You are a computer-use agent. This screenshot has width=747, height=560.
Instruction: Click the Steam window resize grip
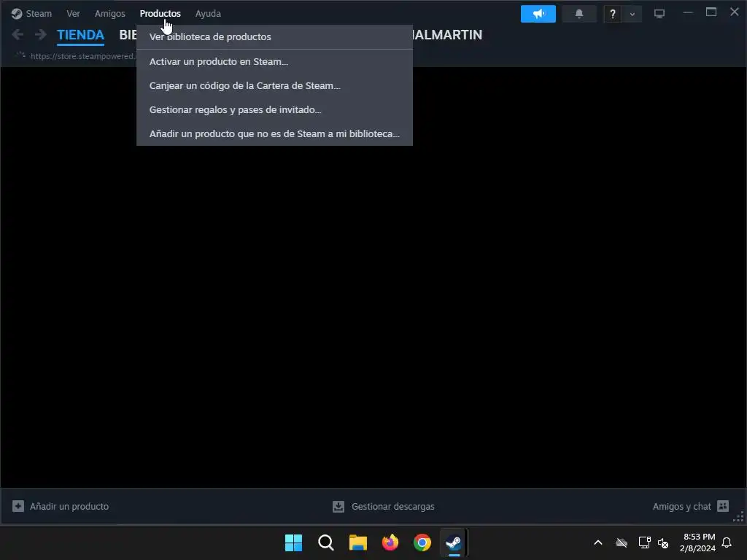tap(739, 518)
